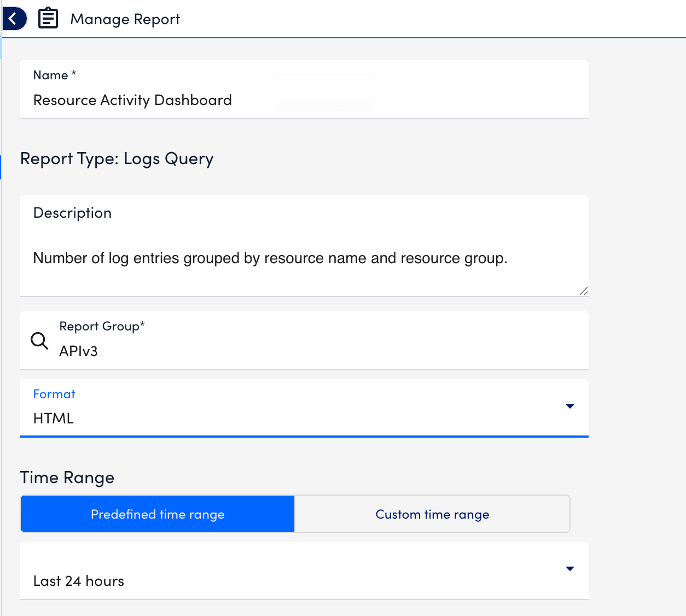Click the Description label

72,213
